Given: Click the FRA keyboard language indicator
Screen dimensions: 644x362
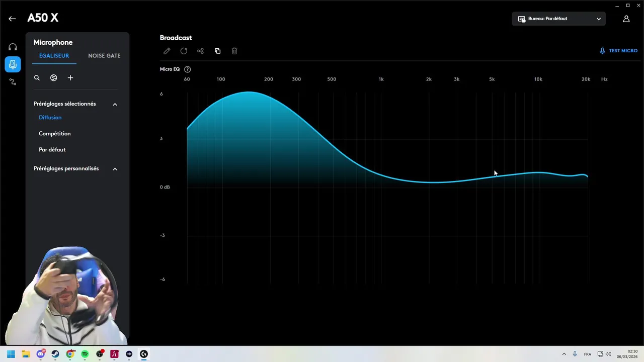Looking at the screenshot, I should pyautogui.click(x=588, y=354).
